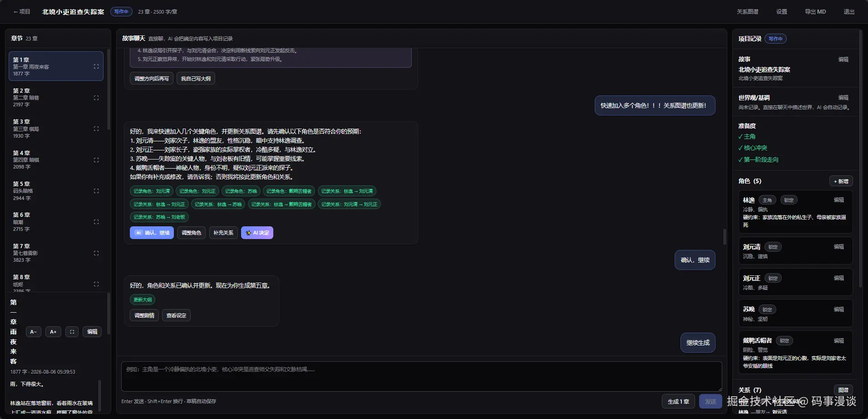
Task: Click 发送 send button
Action: (x=710, y=401)
